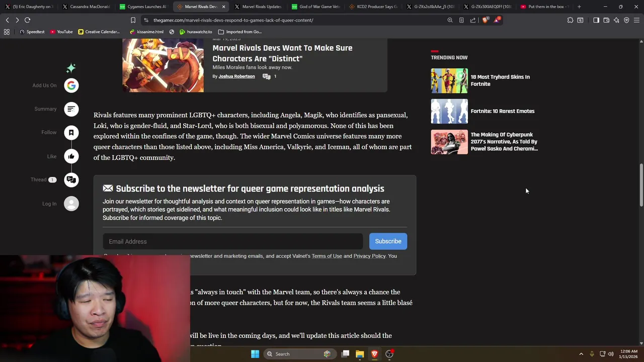This screenshot has width=644, height=362.
Task: Open 18 Most Tryhard Skins In Fortnite
Action: coord(500,80)
